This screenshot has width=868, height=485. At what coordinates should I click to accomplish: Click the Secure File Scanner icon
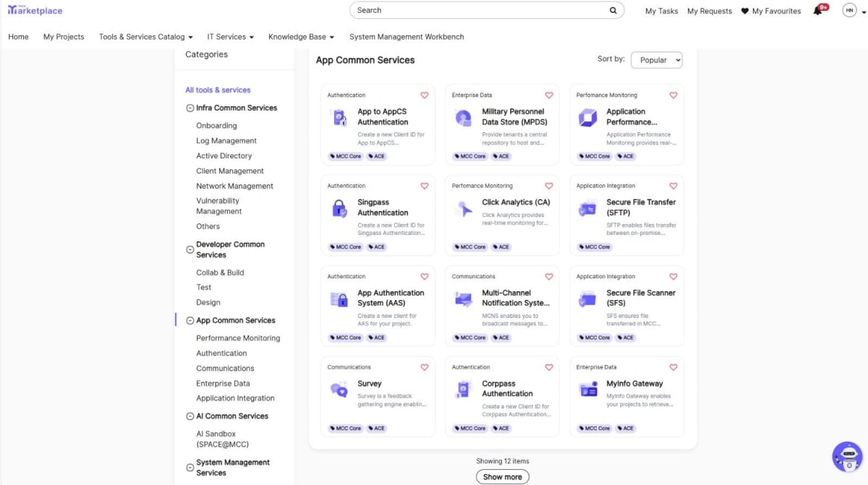tap(588, 299)
